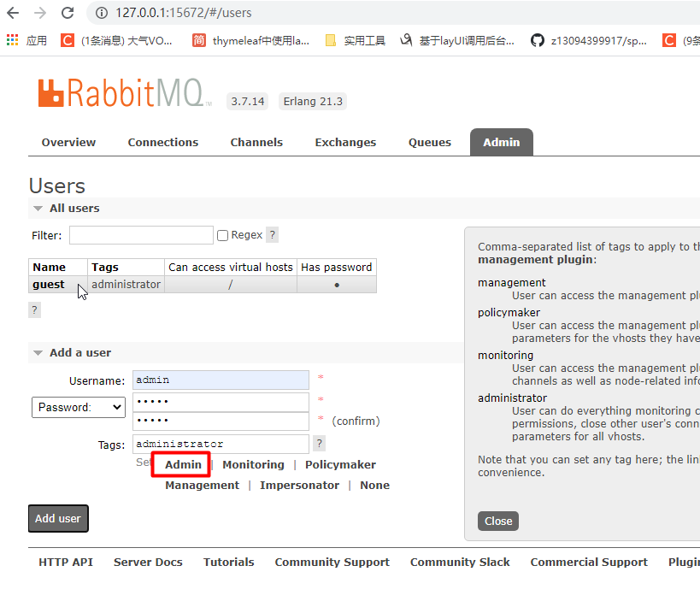Set tag to Admin

coord(183,464)
